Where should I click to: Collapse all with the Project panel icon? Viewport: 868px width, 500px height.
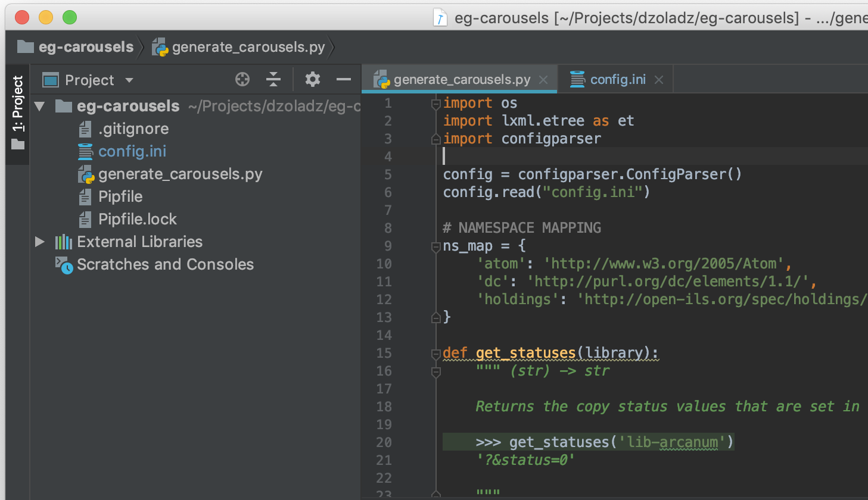point(273,79)
